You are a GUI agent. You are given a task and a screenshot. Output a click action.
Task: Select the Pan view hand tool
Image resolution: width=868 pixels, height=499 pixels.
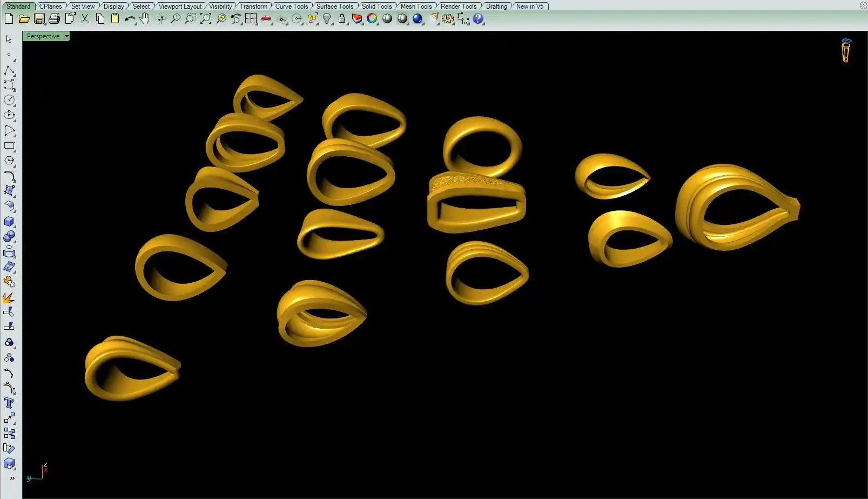click(x=144, y=19)
